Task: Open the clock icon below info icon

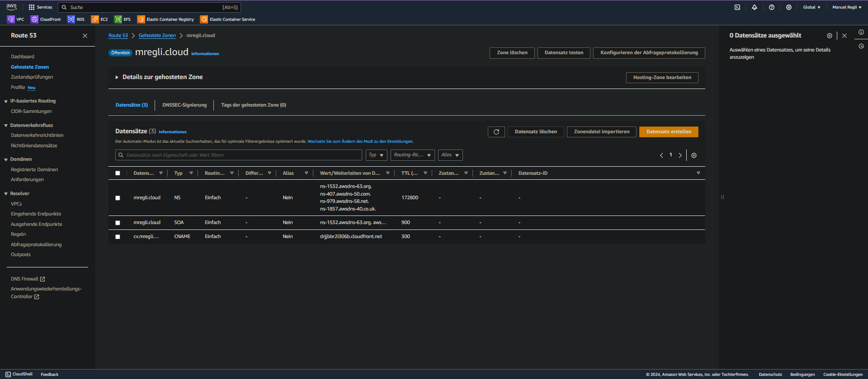Action: pos(861,46)
